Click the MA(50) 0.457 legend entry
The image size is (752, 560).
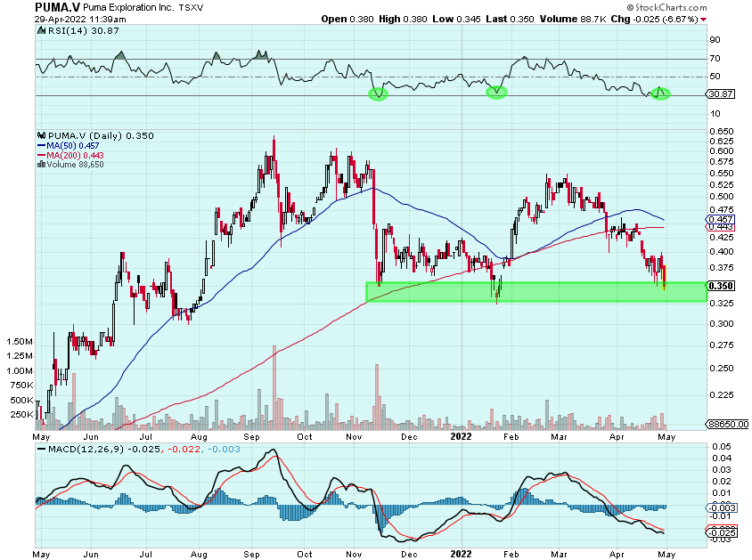pyautogui.click(x=73, y=146)
